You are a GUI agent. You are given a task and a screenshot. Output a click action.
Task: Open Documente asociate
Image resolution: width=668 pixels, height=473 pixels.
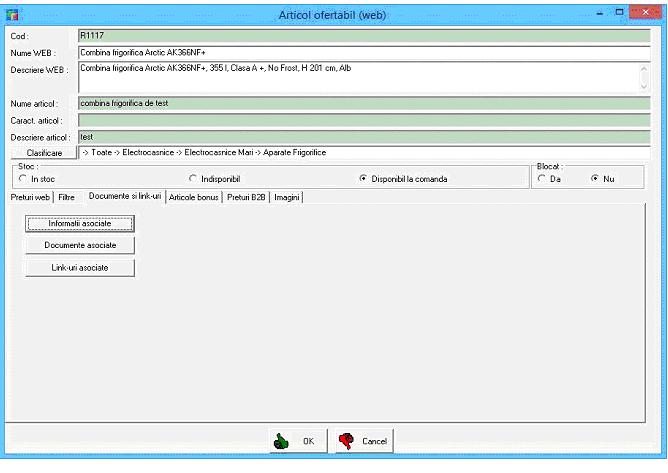pos(79,245)
